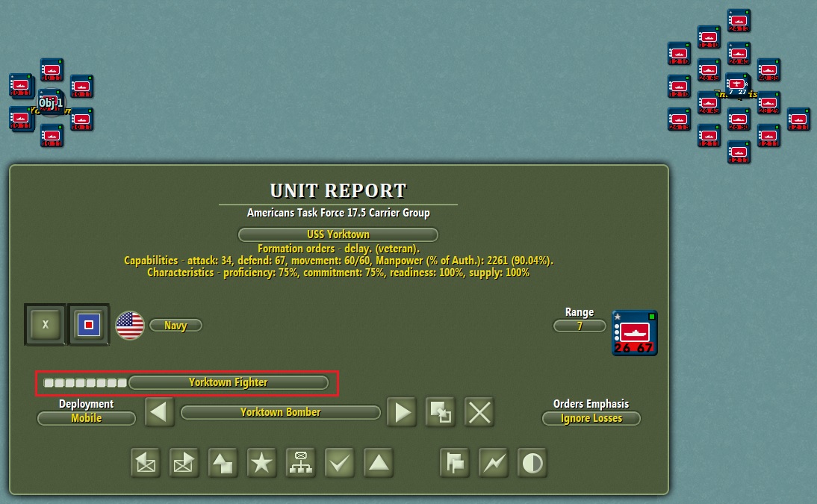Click the star icon button
Viewport: 817px width, 504px height.
261,463
